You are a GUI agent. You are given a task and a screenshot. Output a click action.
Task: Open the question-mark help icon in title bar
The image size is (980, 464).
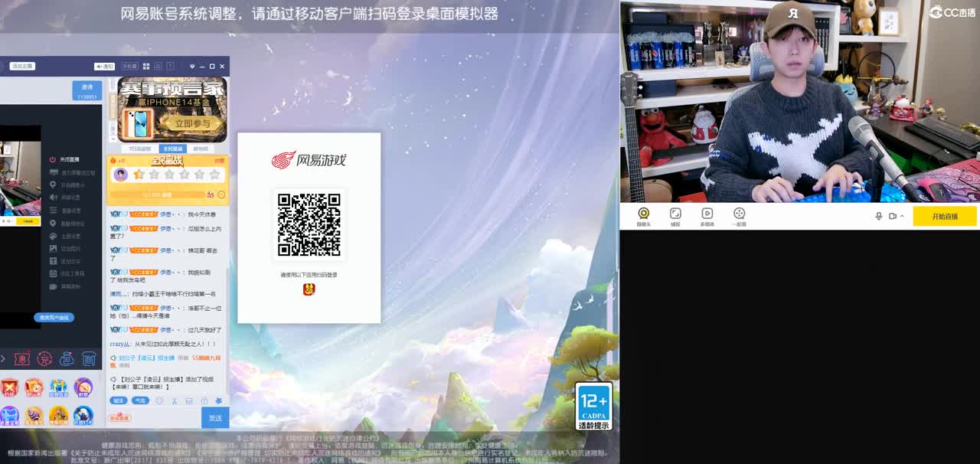(x=170, y=67)
